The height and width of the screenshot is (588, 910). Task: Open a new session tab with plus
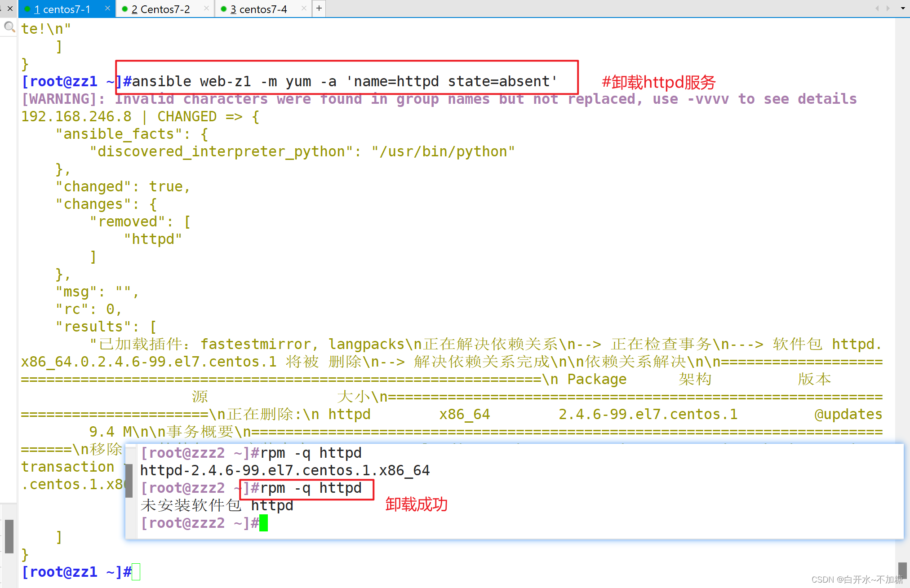click(x=319, y=9)
